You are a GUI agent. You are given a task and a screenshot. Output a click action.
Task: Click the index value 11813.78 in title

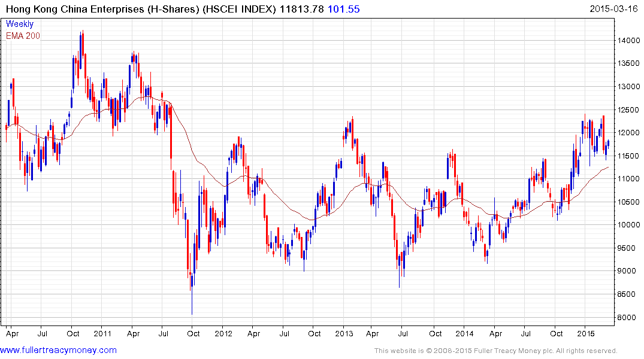[302, 9]
